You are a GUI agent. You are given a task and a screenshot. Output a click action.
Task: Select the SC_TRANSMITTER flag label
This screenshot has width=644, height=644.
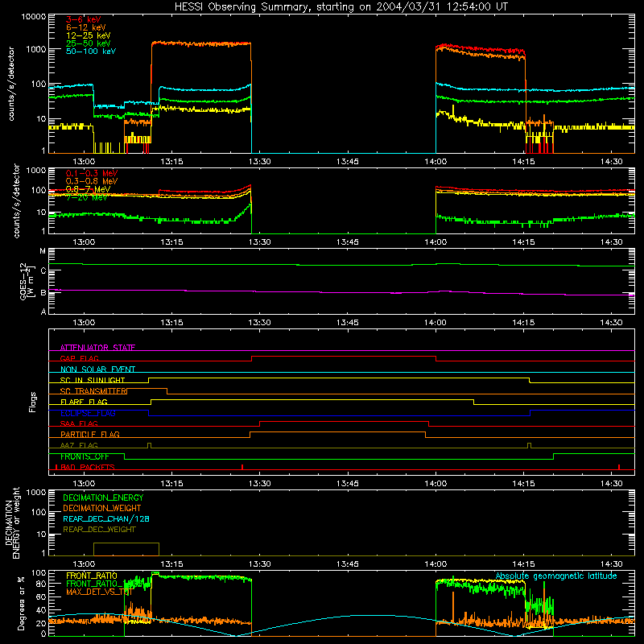pyautogui.click(x=94, y=391)
